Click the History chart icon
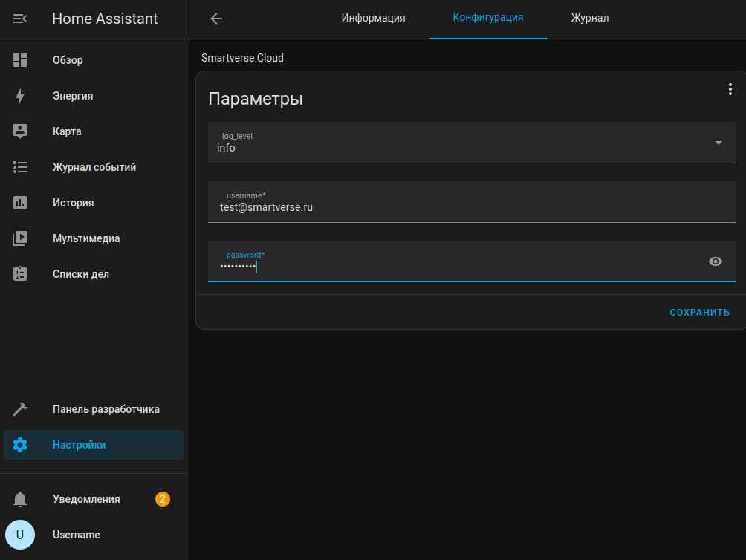The image size is (746, 560). (x=20, y=203)
